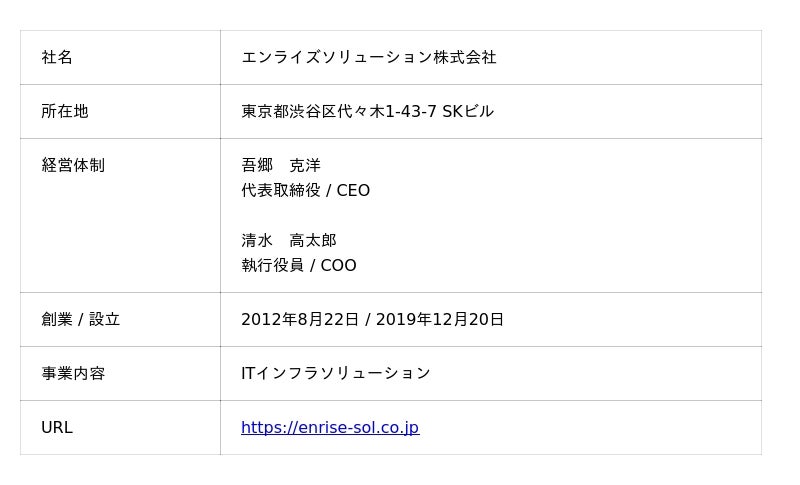Click the CEO text in management row
The image size is (800, 485).
click(x=353, y=190)
